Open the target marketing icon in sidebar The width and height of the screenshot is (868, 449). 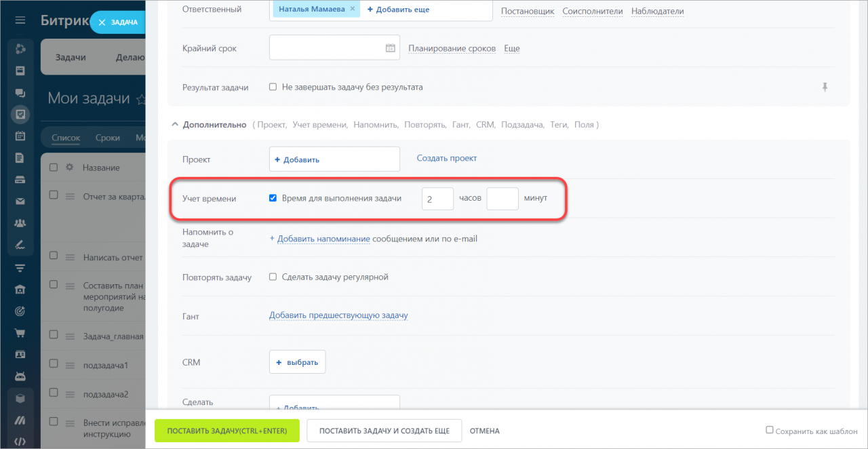coord(20,311)
